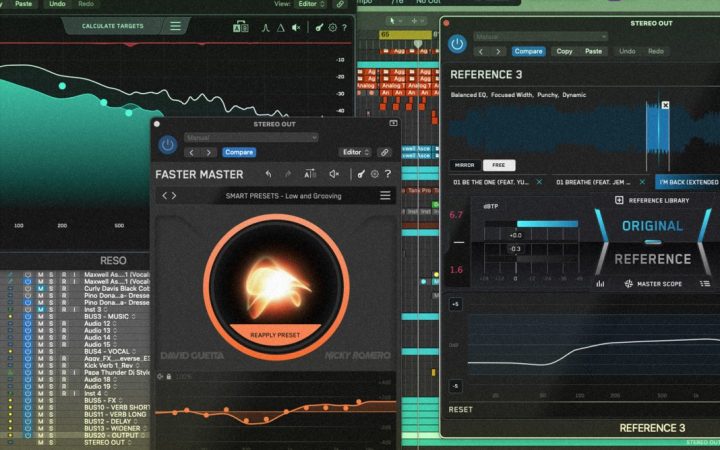Click the +5 scale button on Reference graph
Image resolution: width=720 pixels, height=450 pixels.
tap(456, 304)
